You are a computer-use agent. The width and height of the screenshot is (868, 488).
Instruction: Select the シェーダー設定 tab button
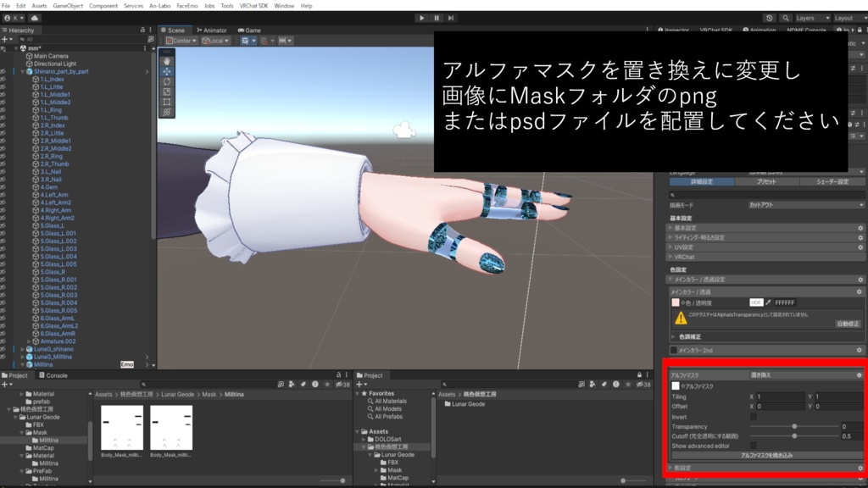[x=832, y=181]
